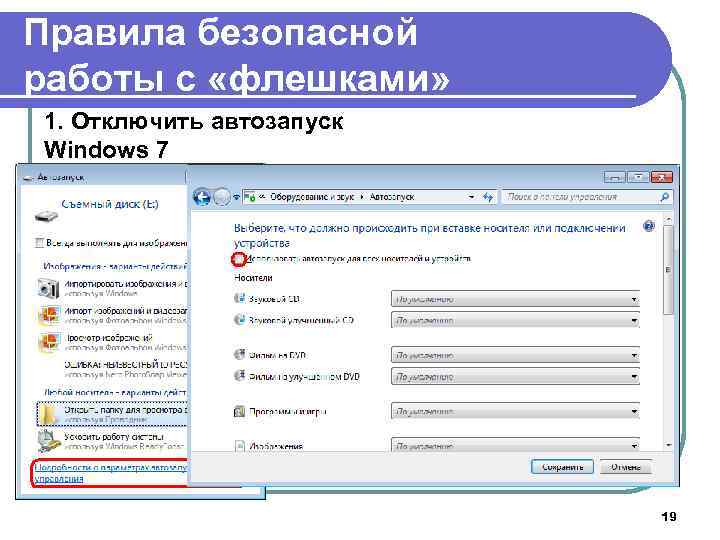This screenshot has width=720, height=540.
Task: Click the Control Panel icon in address bar
Action: (249, 197)
